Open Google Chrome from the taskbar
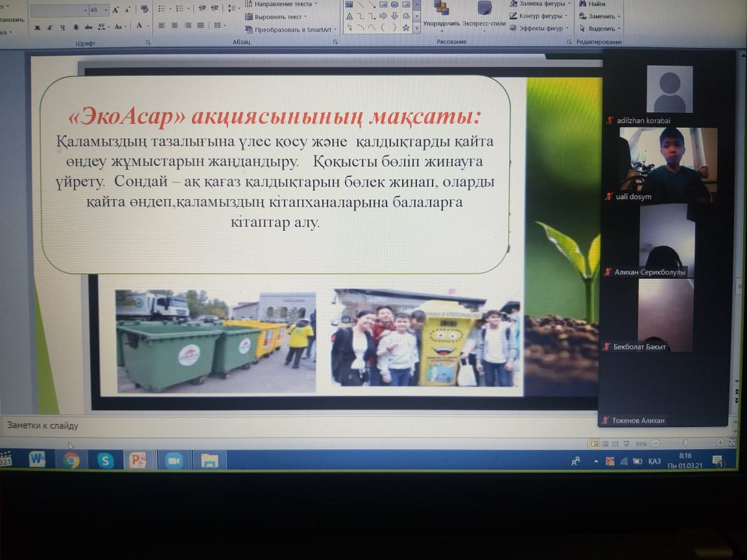The width and height of the screenshot is (747, 560). coord(71,460)
